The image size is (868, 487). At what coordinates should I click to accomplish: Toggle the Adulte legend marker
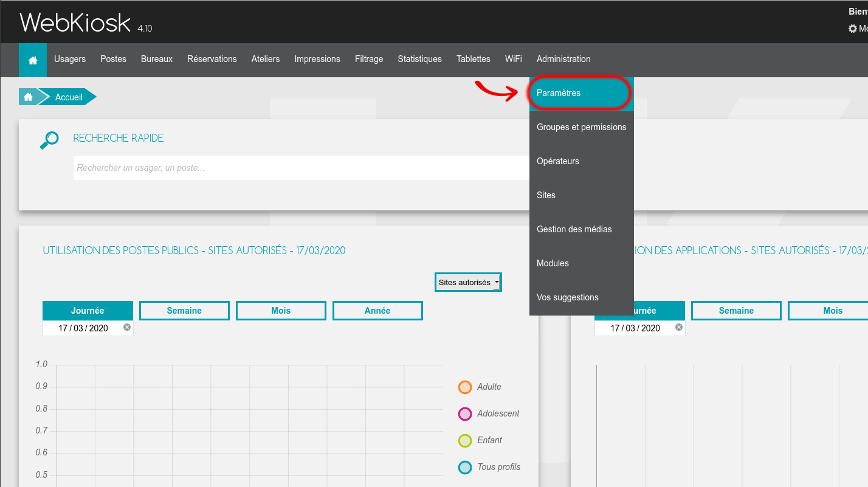(465, 387)
